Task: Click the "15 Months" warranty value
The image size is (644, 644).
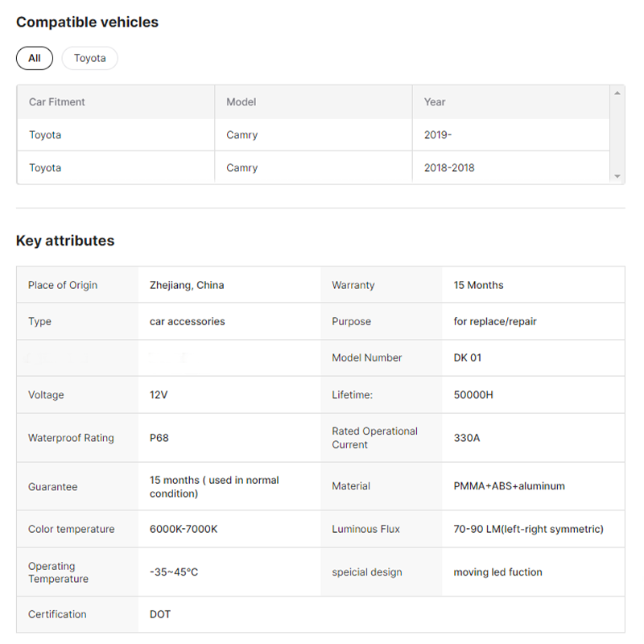Action: click(x=478, y=285)
